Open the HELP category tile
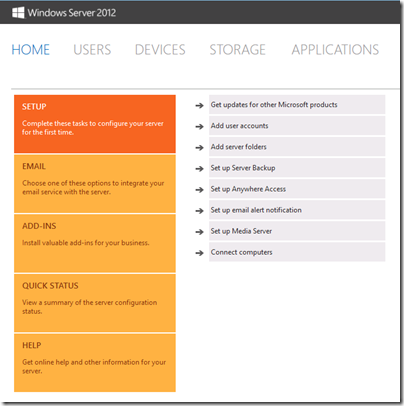This screenshot has height=406, width=404. point(95,363)
